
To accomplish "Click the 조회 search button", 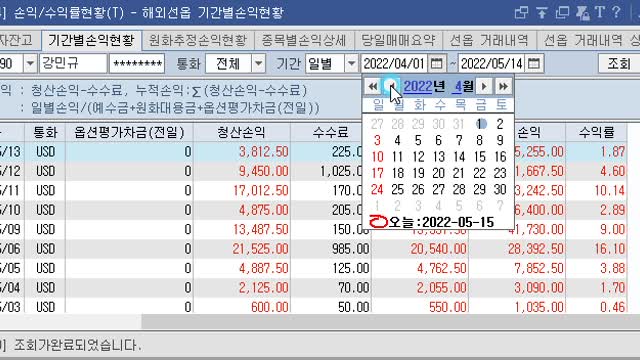I will [x=618, y=64].
